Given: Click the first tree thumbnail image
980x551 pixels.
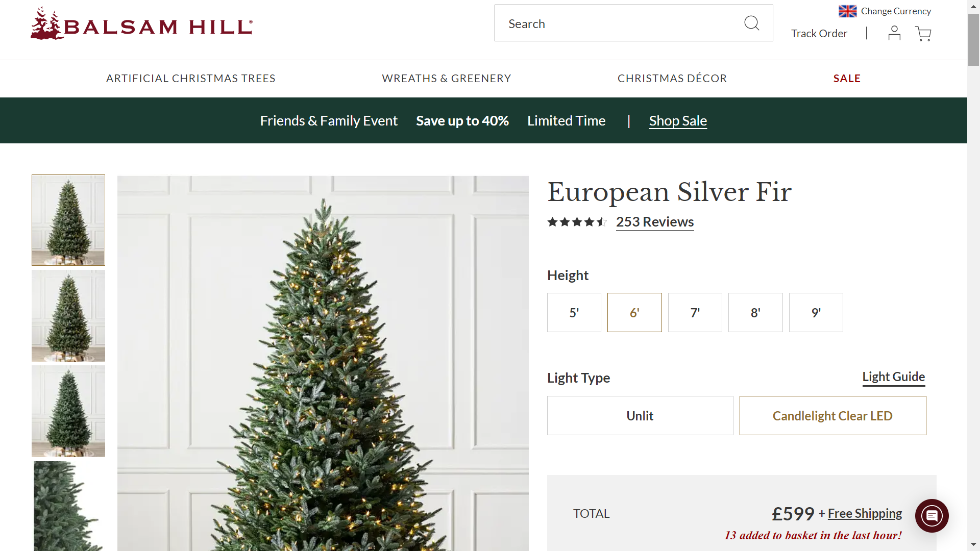Looking at the screenshot, I should [x=68, y=220].
